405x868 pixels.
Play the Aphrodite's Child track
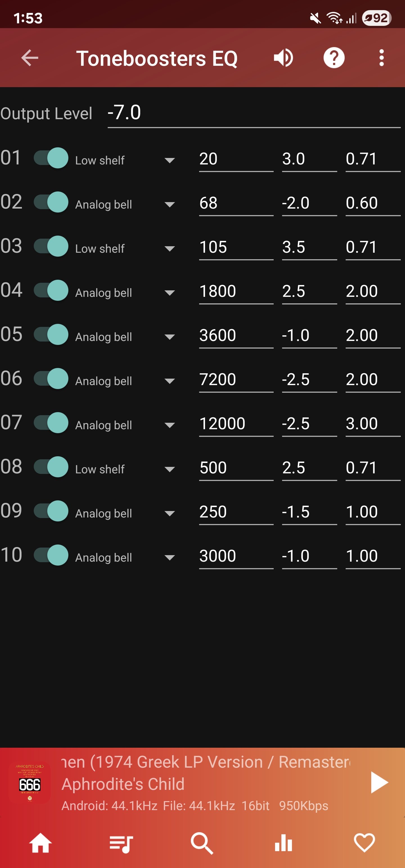point(379,783)
